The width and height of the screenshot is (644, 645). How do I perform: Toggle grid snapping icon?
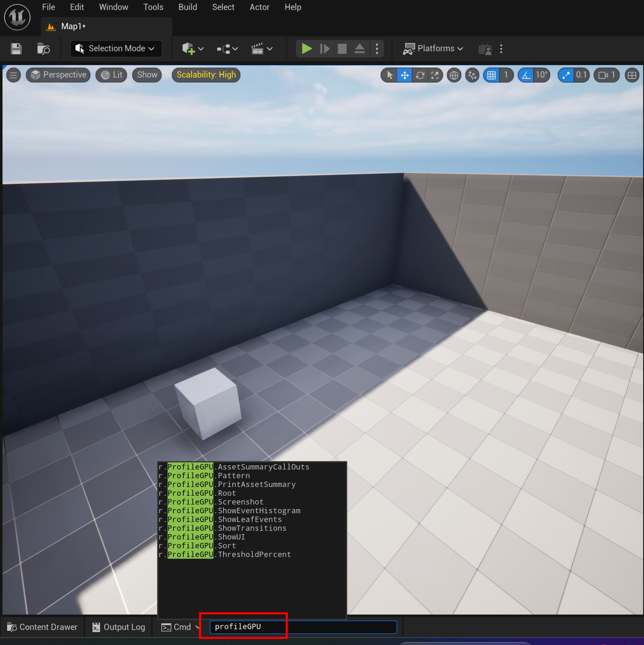coord(491,75)
